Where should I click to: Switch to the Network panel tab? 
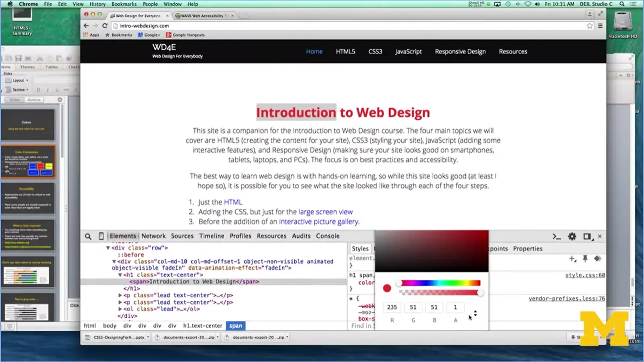[153, 236]
